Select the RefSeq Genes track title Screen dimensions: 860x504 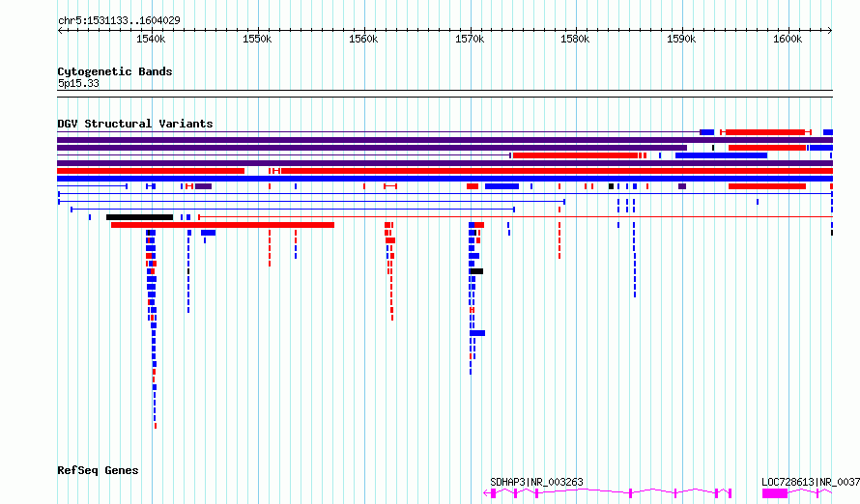(98, 470)
